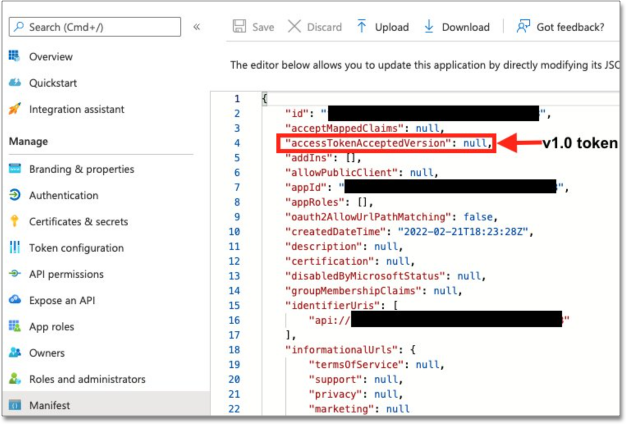
Task: Click the Certificates & secrets key icon
Action: pyautogui.click(x=15, y=221)
